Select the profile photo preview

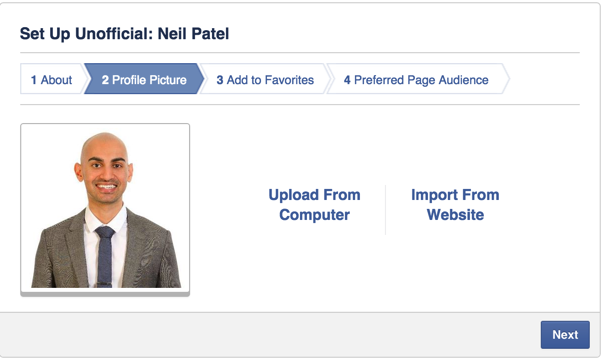[105, 210]
